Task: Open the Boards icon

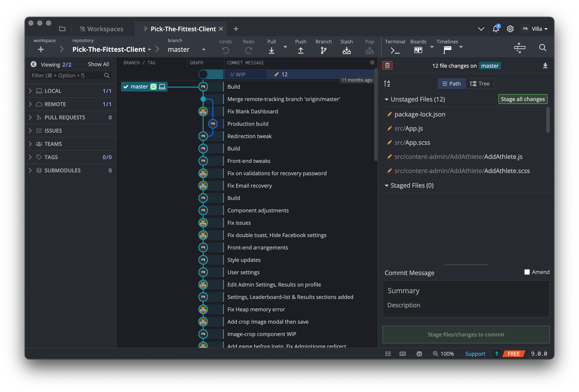Action: pyautogui.click(x=418, y=50)
